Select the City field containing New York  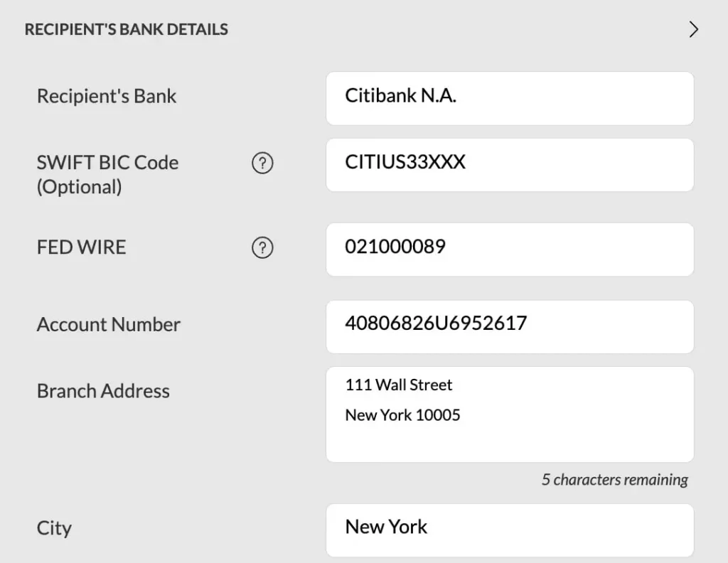509,530
